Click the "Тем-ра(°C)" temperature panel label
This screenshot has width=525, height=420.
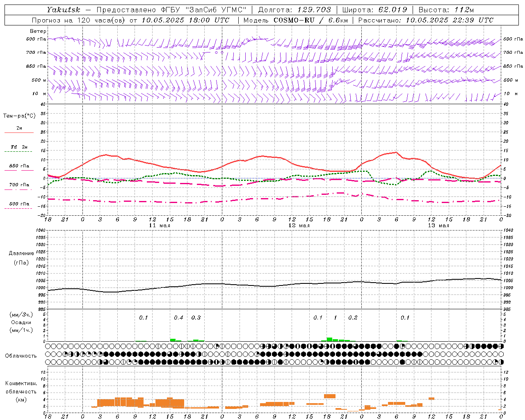pyautogui.click(x=19, y=116)
